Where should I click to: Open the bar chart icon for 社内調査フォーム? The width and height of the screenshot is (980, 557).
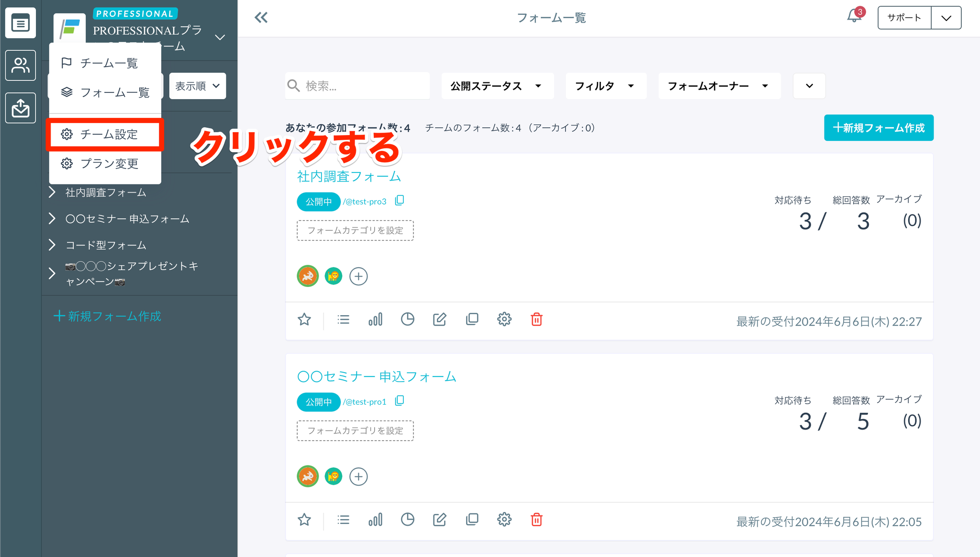click(375, 319)
